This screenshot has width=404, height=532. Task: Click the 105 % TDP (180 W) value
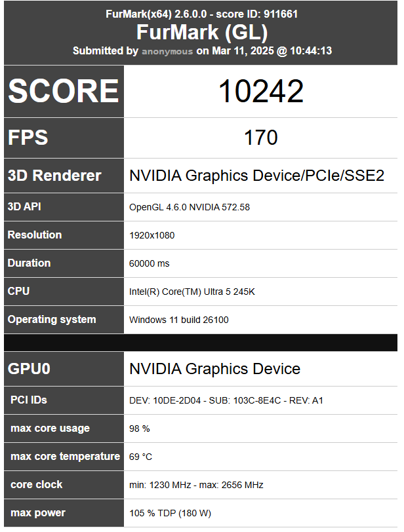[171, 513]
